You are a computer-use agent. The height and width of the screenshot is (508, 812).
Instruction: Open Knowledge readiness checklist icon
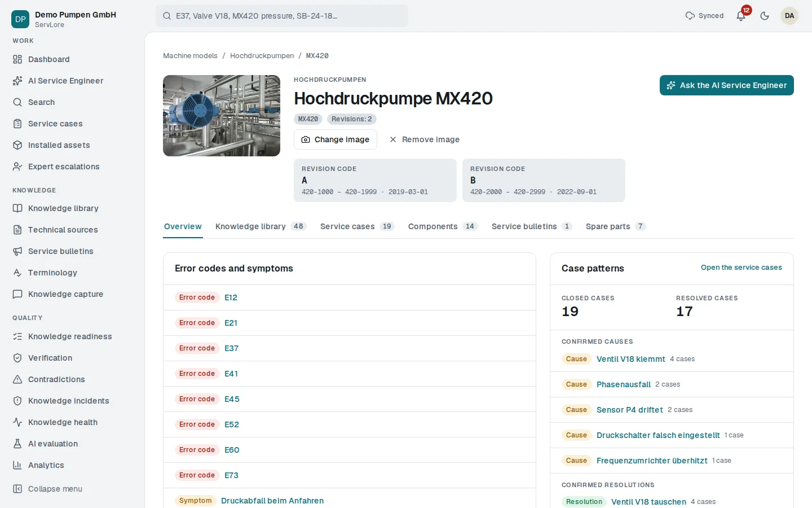[17, 336]
